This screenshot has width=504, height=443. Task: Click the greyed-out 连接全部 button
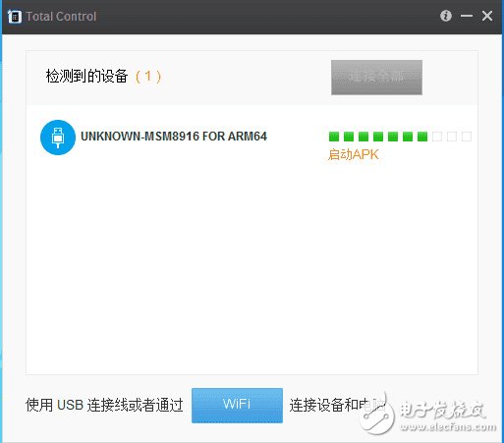point(376,78)
